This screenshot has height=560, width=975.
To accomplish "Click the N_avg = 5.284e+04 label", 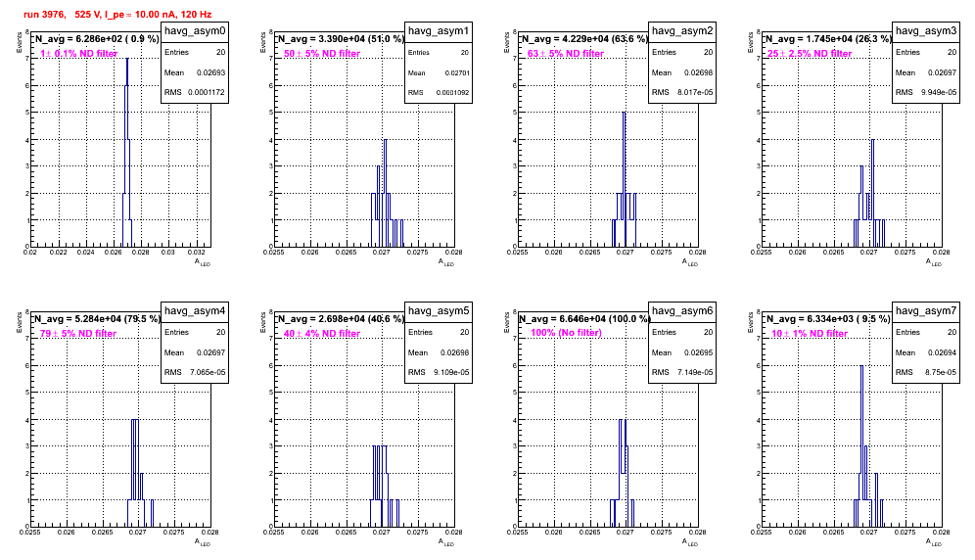I will (97, 318).
